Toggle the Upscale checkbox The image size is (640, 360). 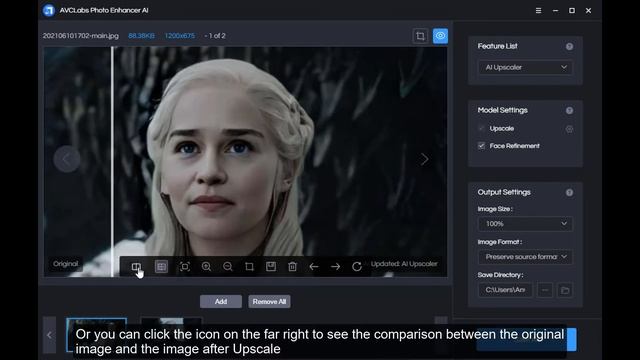coord(482,129)
